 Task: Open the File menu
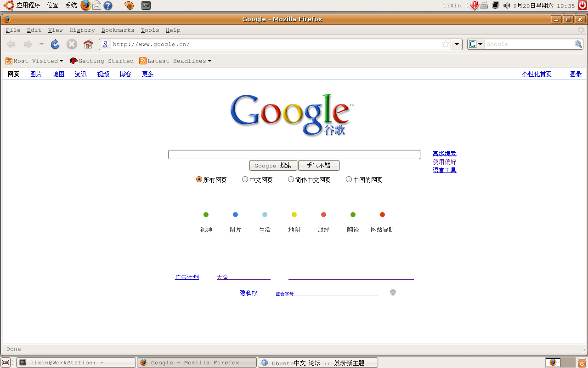13,30
